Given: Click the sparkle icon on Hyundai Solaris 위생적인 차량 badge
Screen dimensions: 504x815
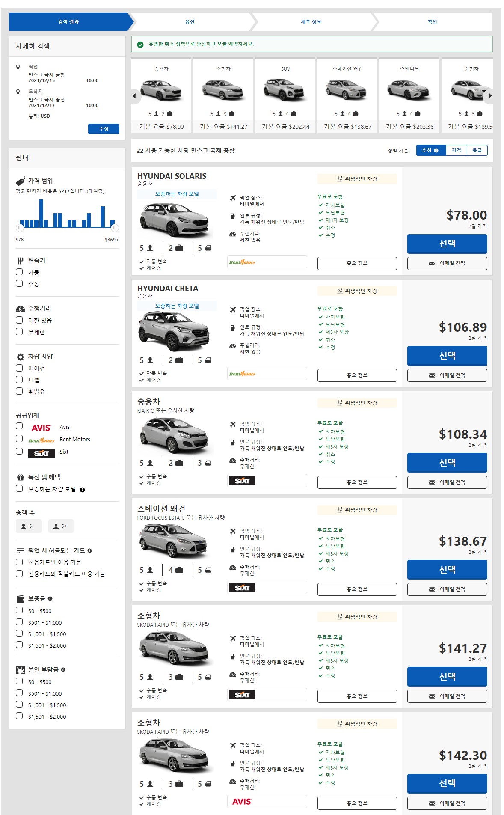Looking at the screenshot, I should coord(340,179).
